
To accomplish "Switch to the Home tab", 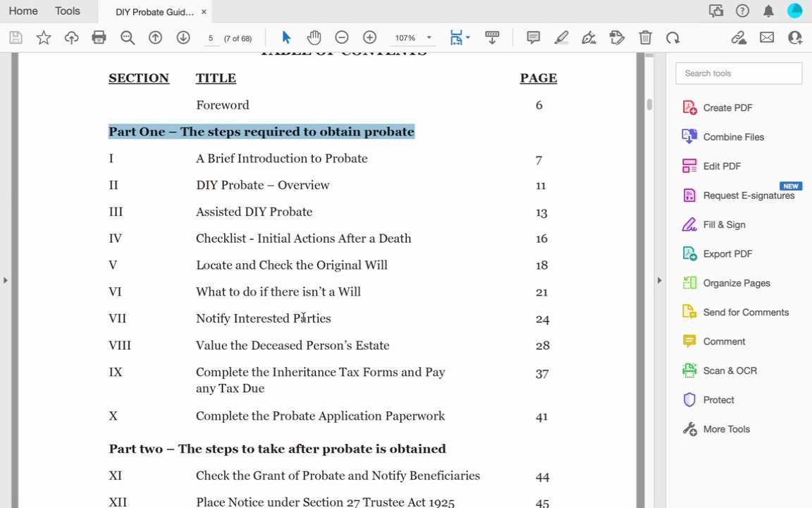I will point(23,11).
